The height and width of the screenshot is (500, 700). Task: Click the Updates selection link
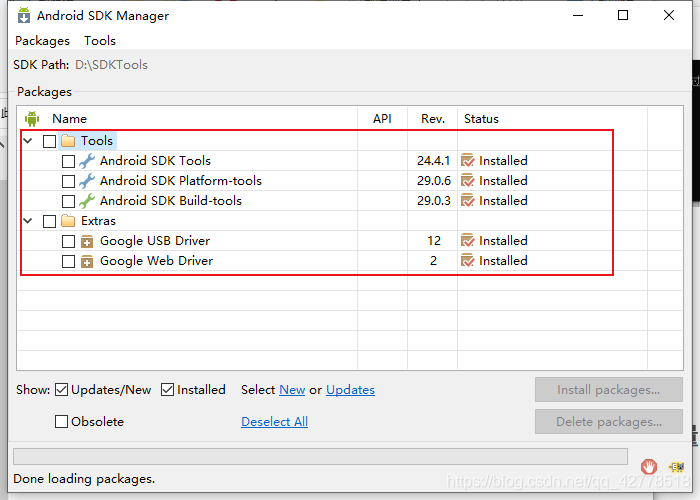tap(350, 390)
